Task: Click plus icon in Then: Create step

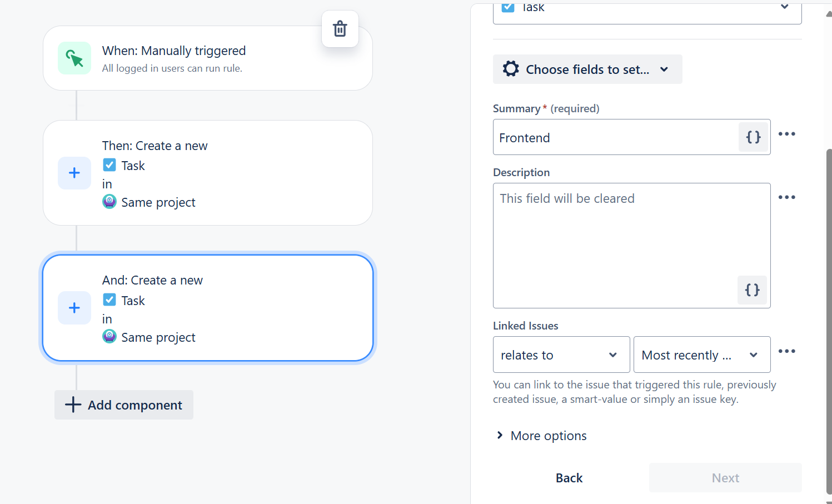Action: coord(74,173)
